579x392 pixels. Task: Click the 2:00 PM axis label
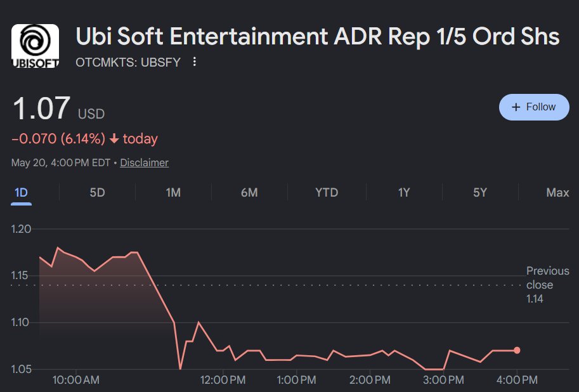pyautogui.click(x=370, y=380)
